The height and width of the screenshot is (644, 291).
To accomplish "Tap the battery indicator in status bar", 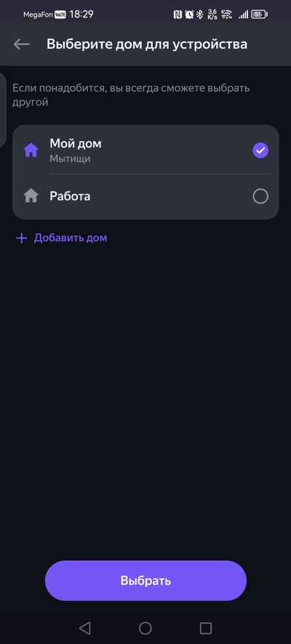I will pyautogui.click(x=259, y=15).
